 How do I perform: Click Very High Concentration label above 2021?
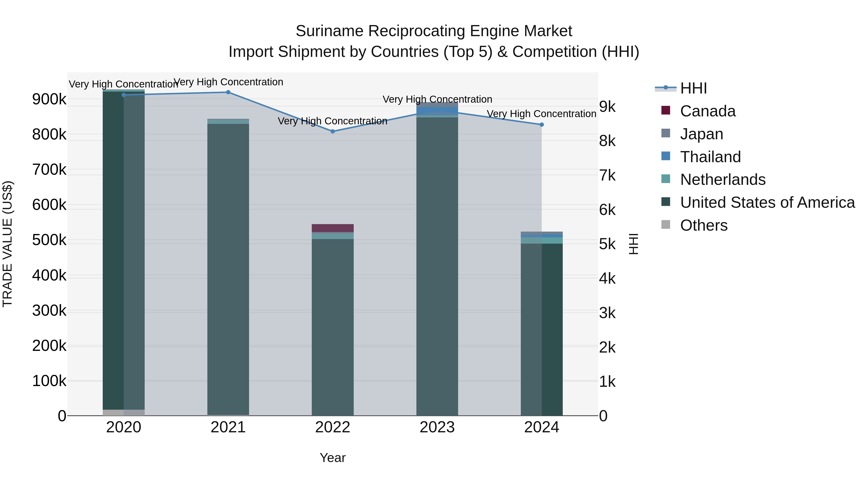click(228, 82)
